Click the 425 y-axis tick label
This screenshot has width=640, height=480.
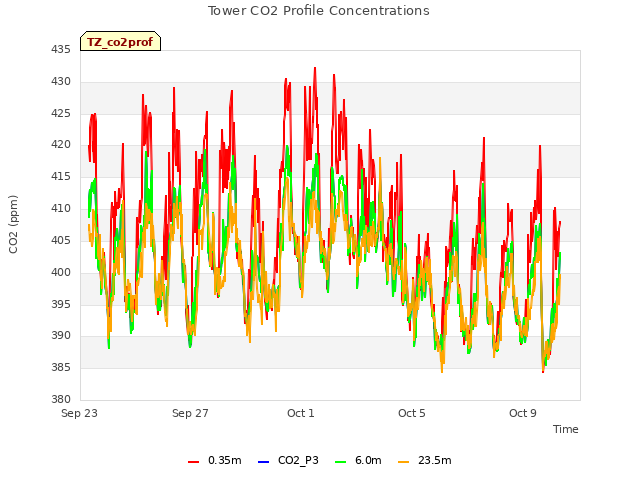(x=61, y=113)
